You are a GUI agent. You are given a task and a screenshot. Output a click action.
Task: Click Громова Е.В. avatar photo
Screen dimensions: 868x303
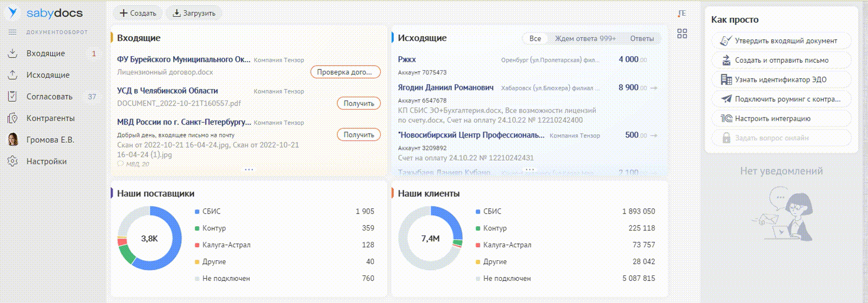point(12,140)
